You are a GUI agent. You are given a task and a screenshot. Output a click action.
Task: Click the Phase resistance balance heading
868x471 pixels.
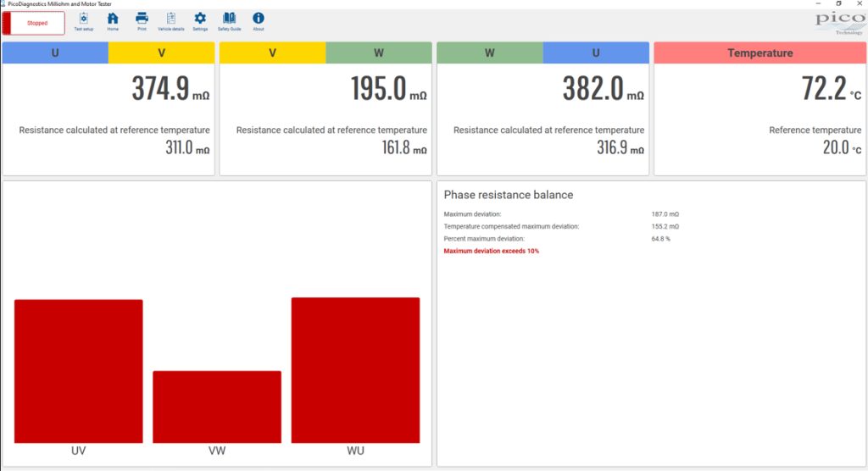509,195
